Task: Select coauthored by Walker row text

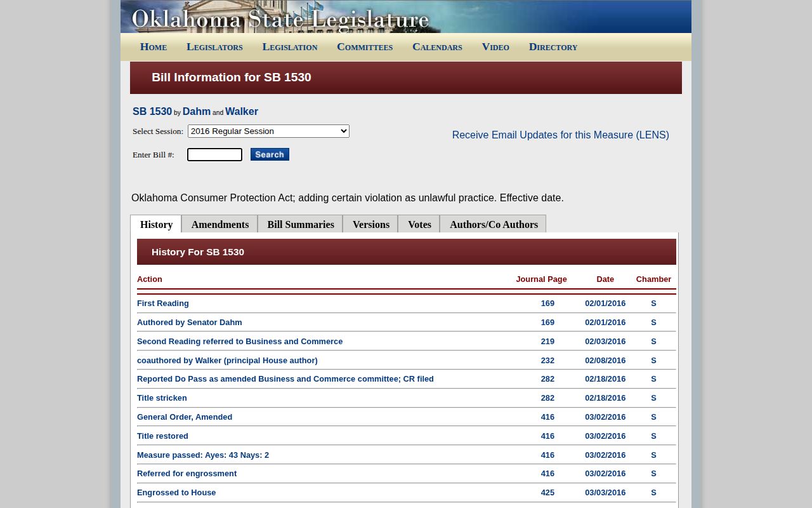Action: 227,360
